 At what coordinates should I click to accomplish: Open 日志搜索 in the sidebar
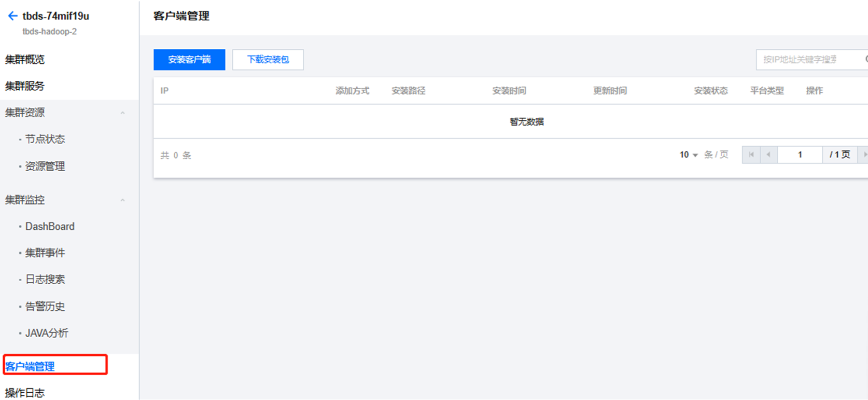point(45,279)
